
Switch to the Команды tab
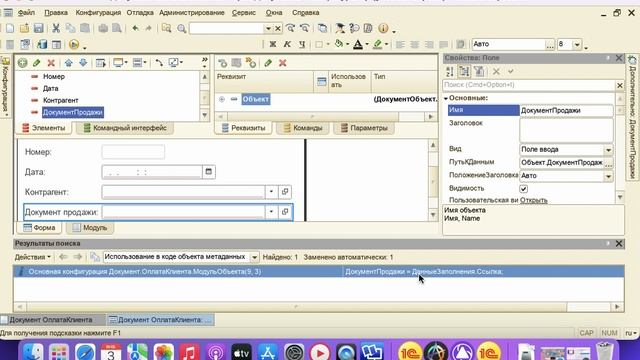point(302,128)
